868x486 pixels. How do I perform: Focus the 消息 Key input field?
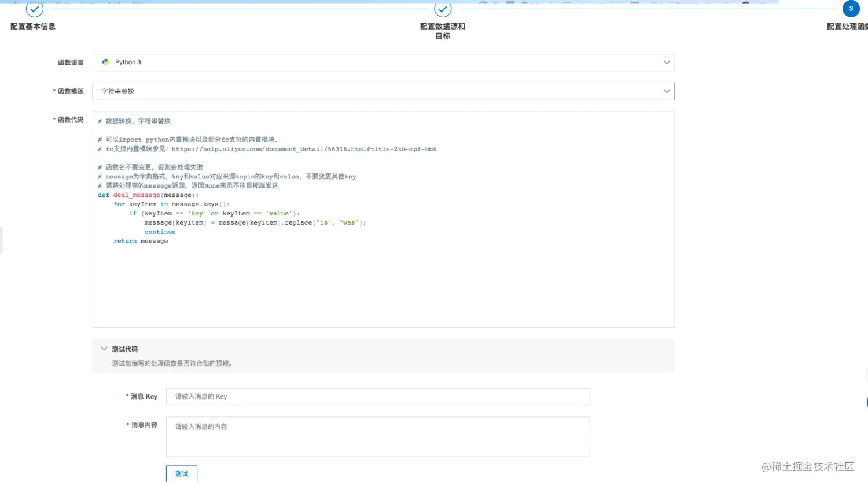[378, 397]
